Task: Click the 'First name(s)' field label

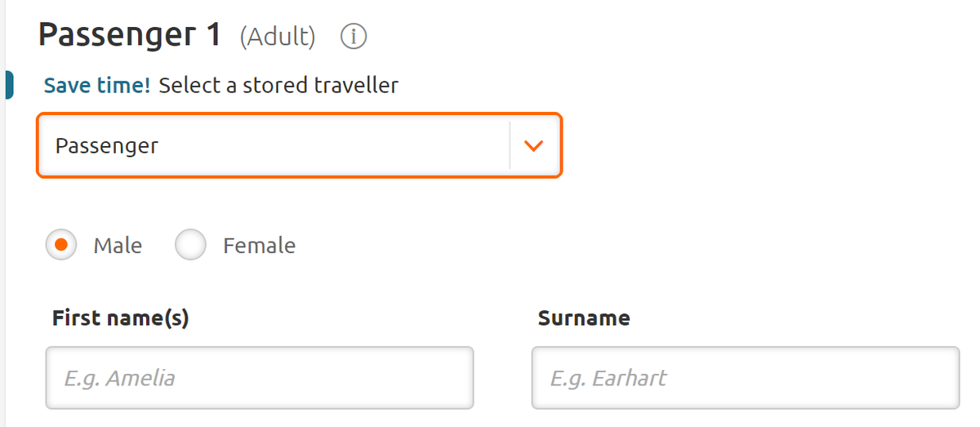Action: [120, 318]
